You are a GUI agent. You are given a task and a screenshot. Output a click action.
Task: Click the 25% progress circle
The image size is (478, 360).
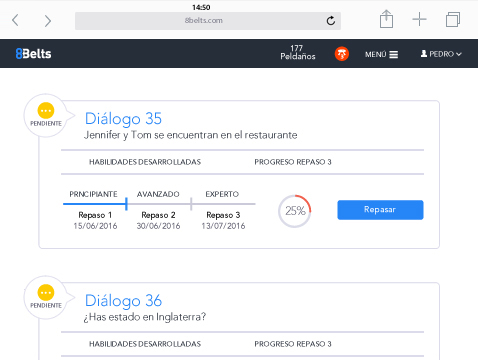pyautogui.click(x=295, y=211)
